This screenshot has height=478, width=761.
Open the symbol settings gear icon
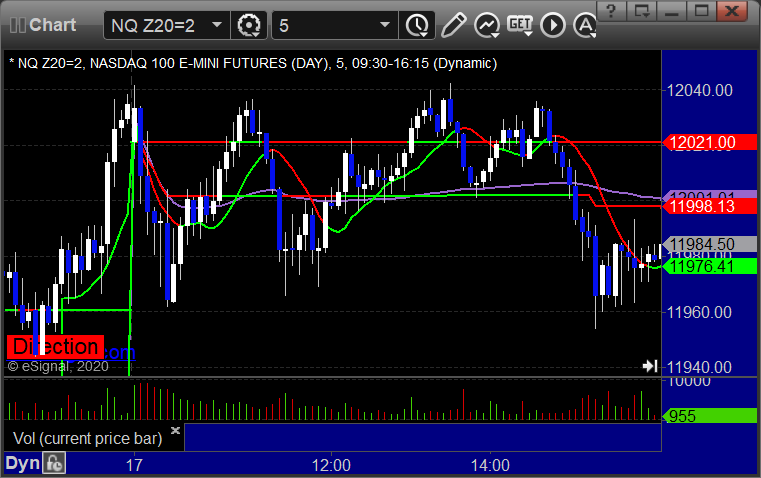pos(248,25)
